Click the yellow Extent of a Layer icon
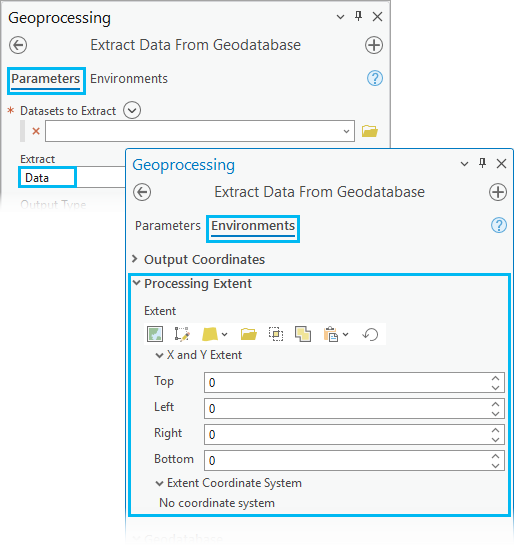The height and width of the screenshot is (547, 514). pos(210,334)
